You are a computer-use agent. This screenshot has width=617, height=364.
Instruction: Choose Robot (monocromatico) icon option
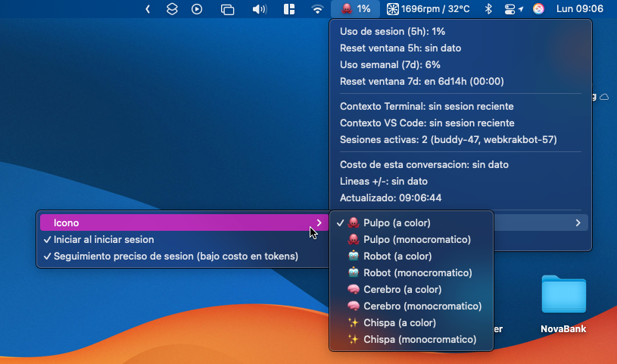click(411, 272)
